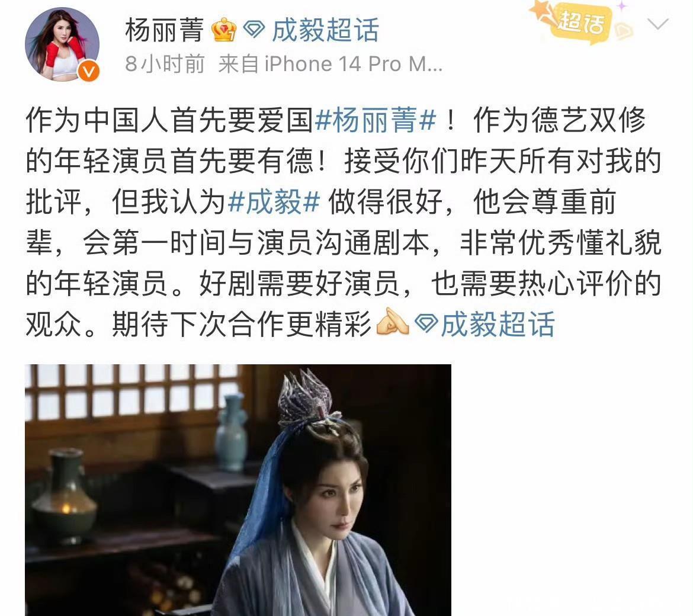Tap the crown membership icon beside username
Image resolution: width=693 pixels, height=616 pixels.
pyautogui.click(x=224, y=30)
